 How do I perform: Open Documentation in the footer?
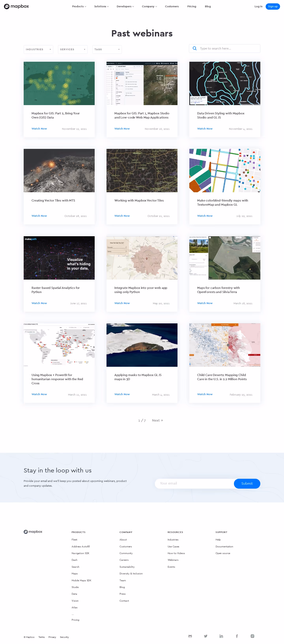[x=224, y=547]
